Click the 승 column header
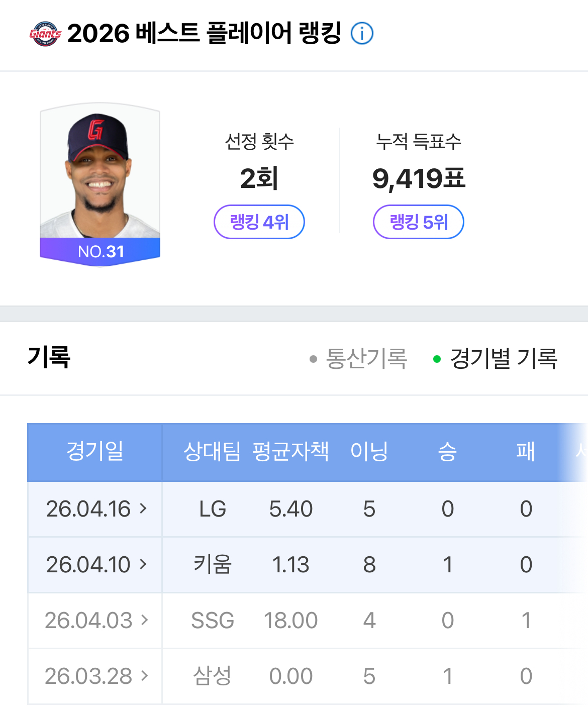588x713 pixels. tap(447, 451)
